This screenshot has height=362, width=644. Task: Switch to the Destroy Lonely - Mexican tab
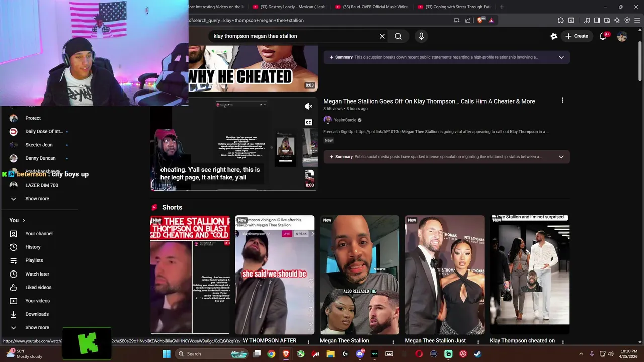(x=289, y=7)
